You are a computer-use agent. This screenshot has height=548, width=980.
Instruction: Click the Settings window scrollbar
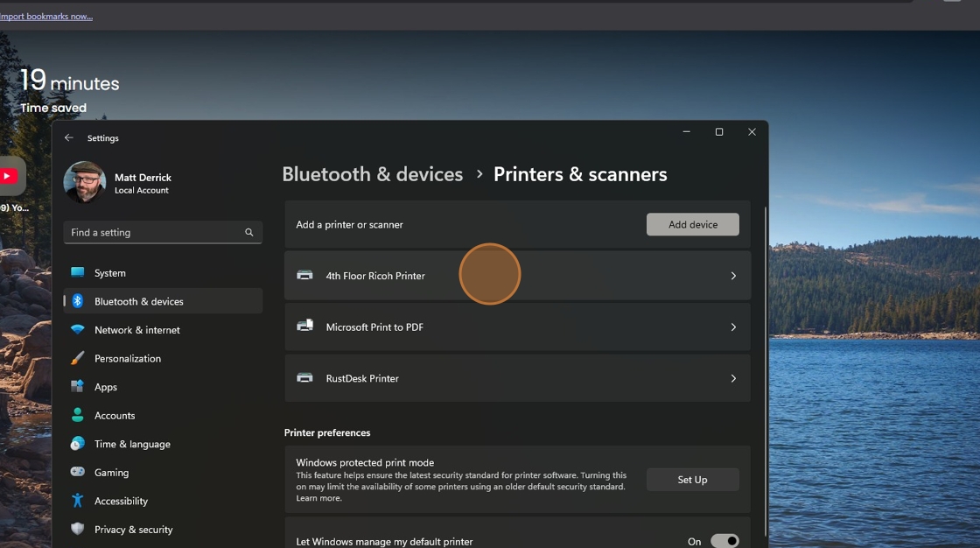pyautogui.click(x=765, y=369)
